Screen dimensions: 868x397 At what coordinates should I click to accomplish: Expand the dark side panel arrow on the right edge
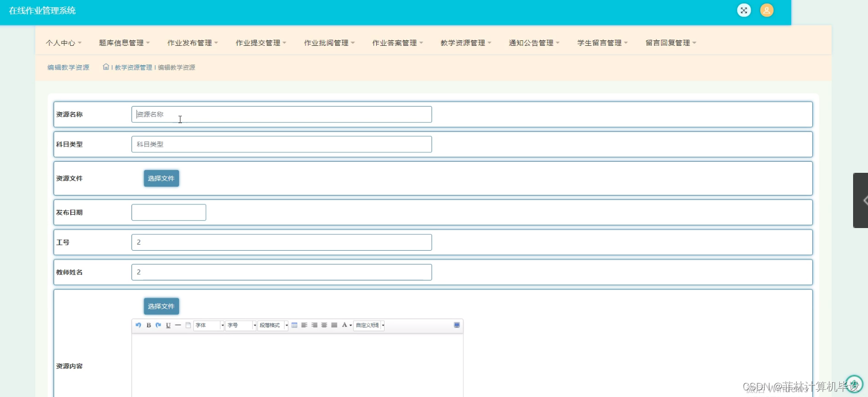tap(862, 200)
